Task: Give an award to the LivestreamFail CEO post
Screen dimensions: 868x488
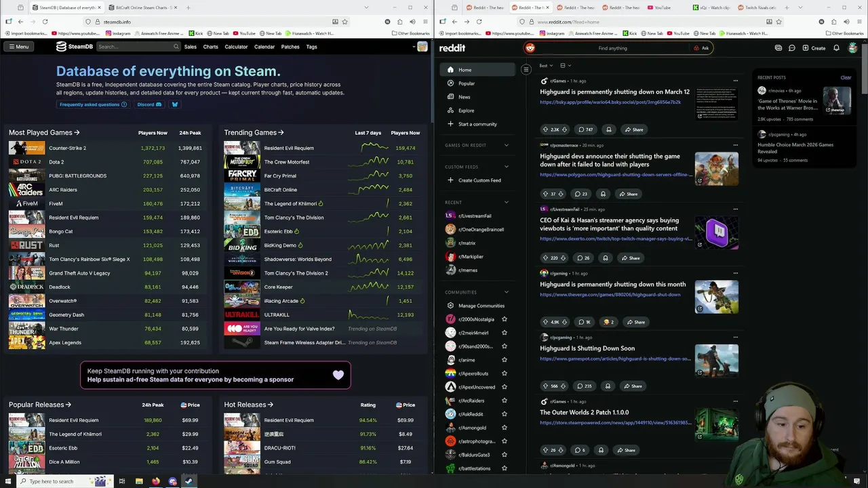Action: [606, 258]
